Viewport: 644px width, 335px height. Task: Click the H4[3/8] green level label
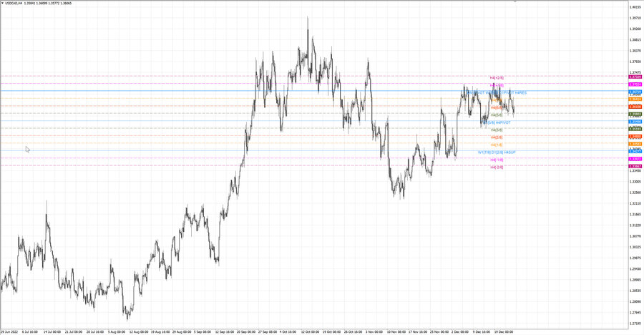(497, 130)
